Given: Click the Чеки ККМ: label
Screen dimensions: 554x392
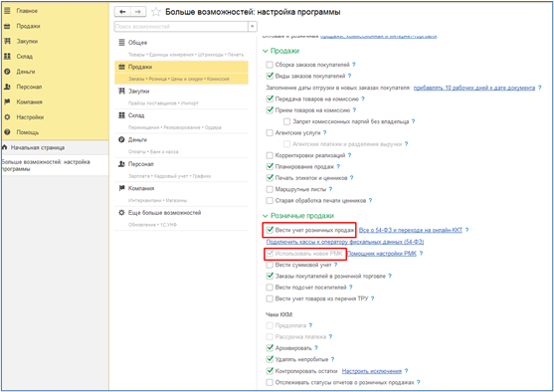Looking at the screenshot, I should coord(279,314).
